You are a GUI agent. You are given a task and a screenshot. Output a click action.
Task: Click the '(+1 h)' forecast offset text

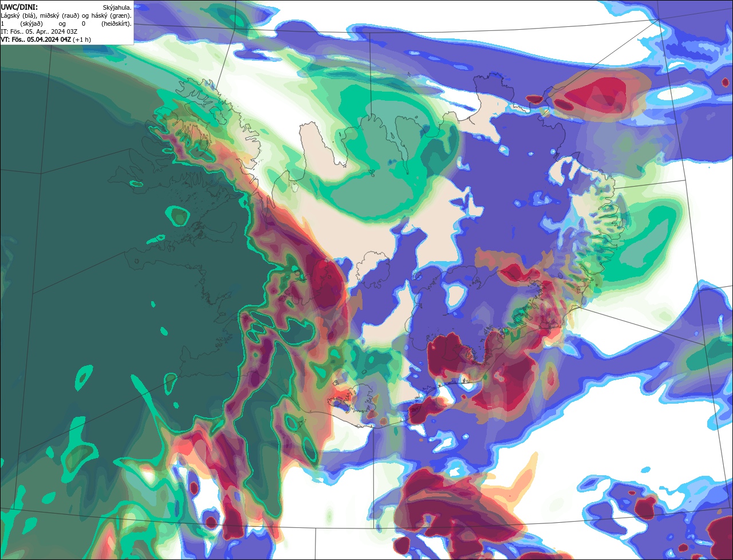(x=82, y=40)
